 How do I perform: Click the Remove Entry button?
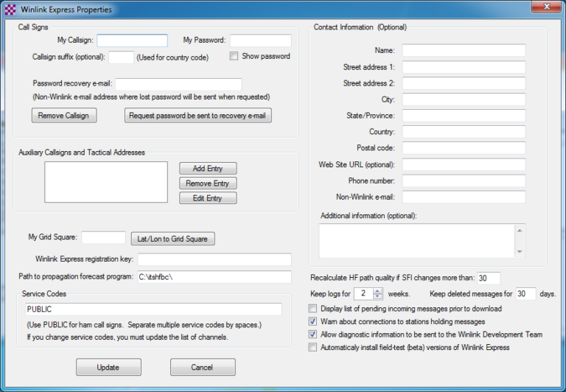pos(208,183)
